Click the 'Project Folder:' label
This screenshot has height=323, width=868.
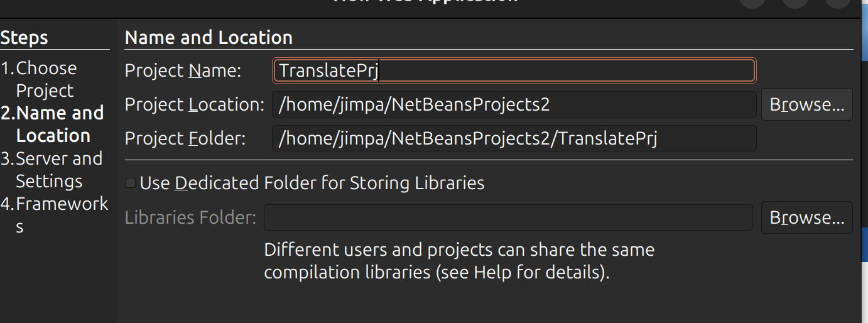click(185, 139)
